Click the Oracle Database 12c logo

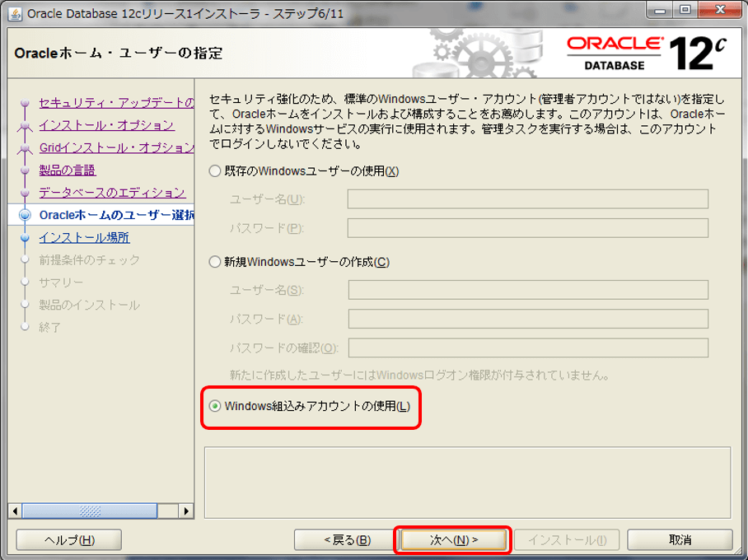coord(647,54)
